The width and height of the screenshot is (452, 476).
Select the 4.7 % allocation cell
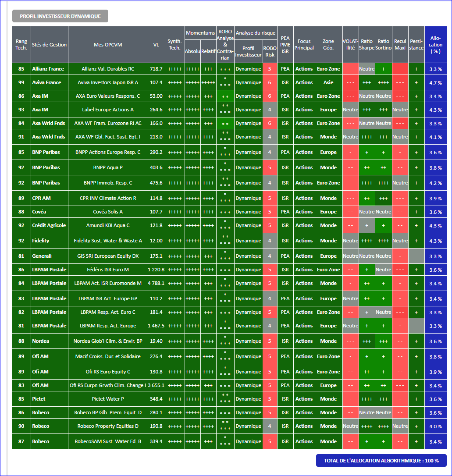click(x=436, y=82)
